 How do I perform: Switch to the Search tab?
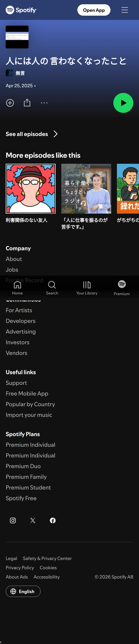click(52, 288)
